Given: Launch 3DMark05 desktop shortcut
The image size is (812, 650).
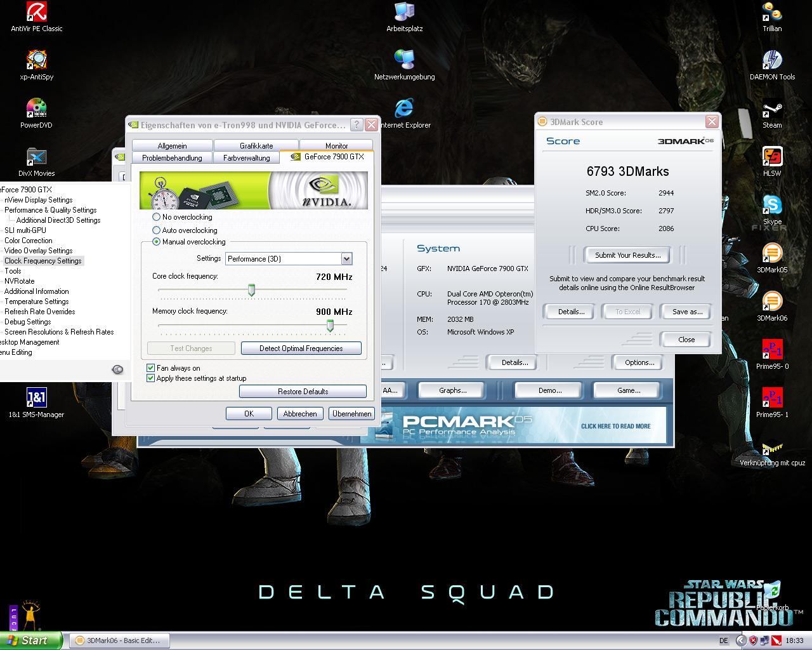Looking at the screenshot, I should (772, 258).
